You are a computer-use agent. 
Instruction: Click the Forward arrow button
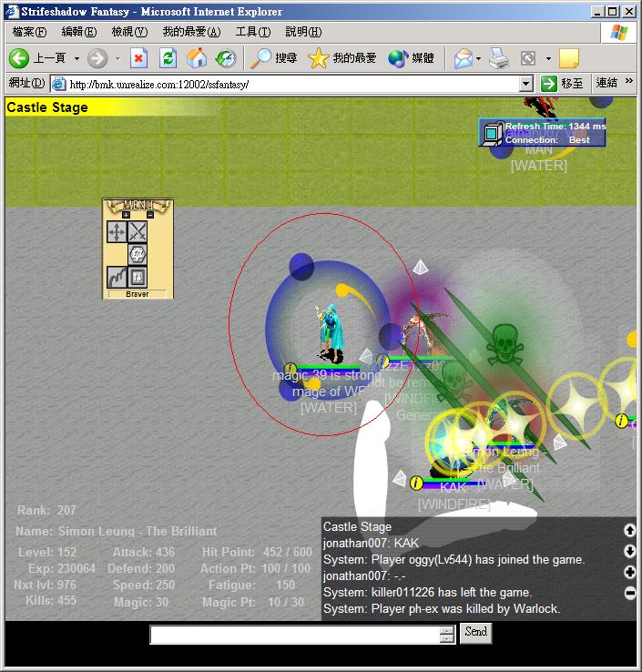click(97, 58)
